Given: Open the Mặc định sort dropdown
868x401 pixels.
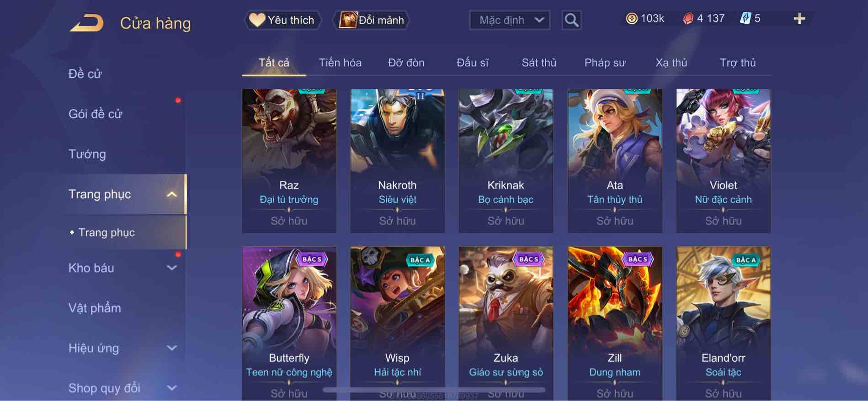Looking at the screenshot, I should pyautogui.click(x=510, y=20).
